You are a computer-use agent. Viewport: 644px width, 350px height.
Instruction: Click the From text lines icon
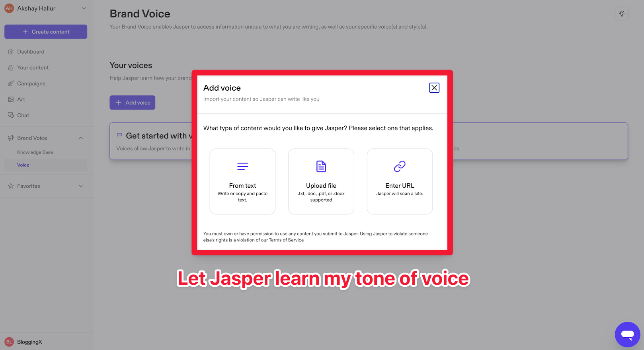[242, 166]
